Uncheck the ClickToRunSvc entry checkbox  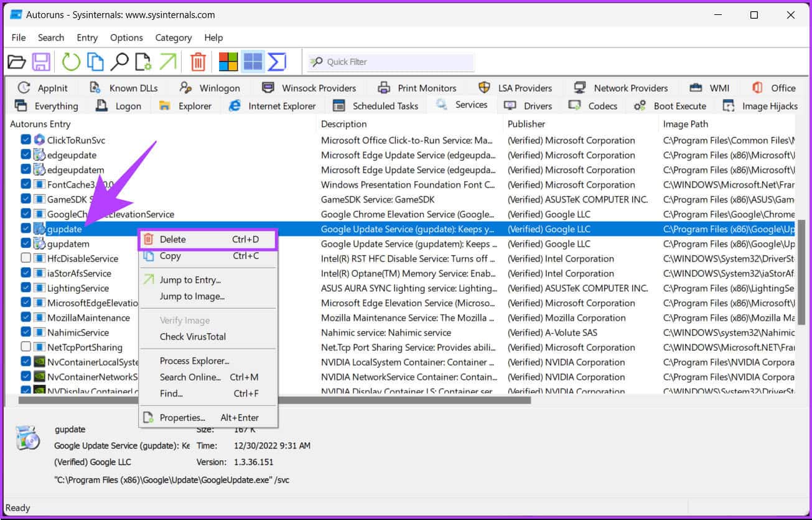click(26, 140)
